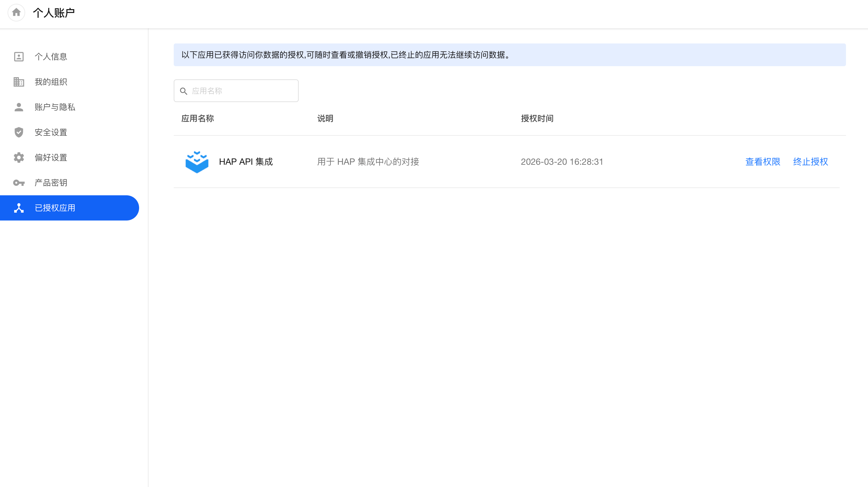Click the 个人信息 profile card icon
Image resolution: width=868 pixels, height=487 pixels.
click(19, 57)
